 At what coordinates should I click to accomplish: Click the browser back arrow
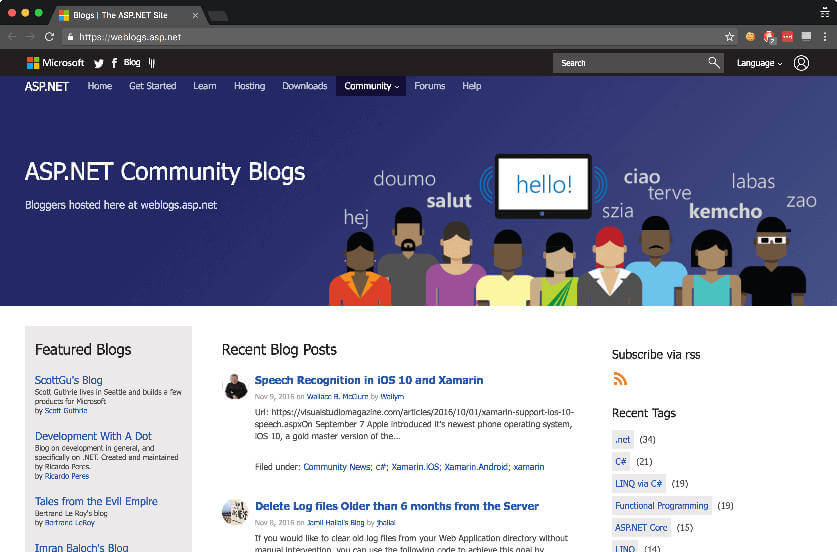click(12, 37)
